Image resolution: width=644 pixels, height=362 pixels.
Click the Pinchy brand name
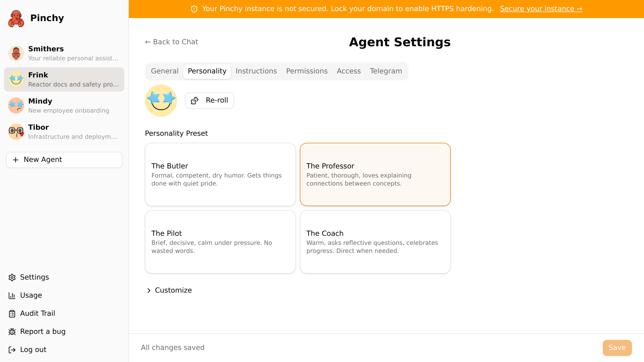pos(47,18)
